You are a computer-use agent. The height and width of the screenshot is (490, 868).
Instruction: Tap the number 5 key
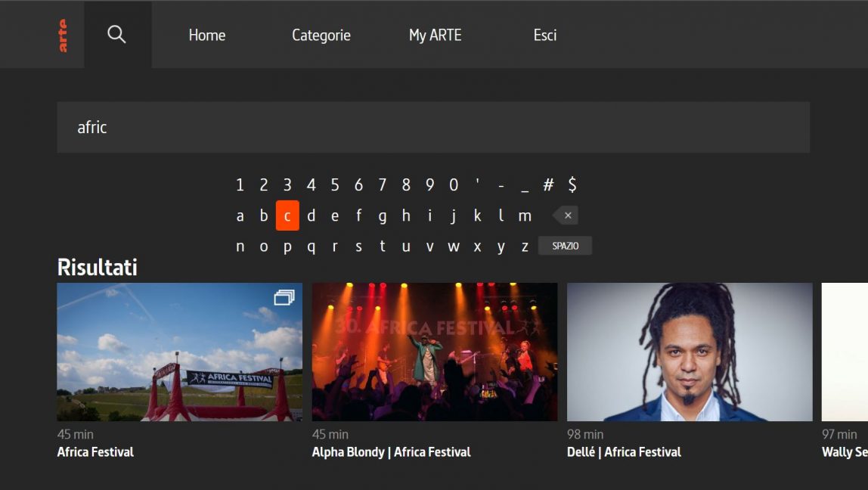(x=335, y=185)
